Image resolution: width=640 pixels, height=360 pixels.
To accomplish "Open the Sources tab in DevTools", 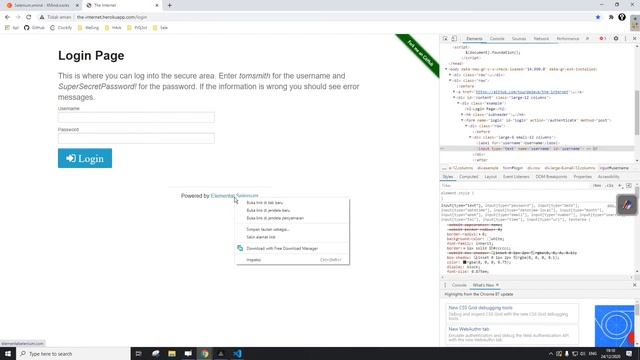I will [519, 38].
